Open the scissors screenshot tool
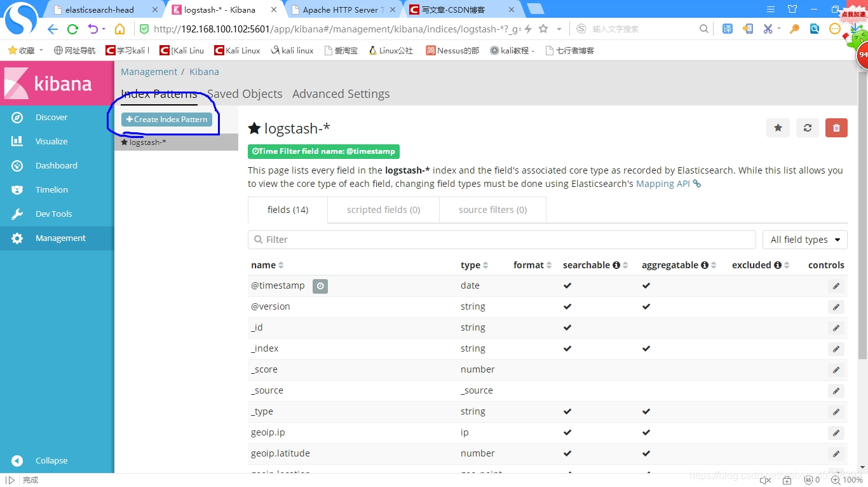The image size is (868, 487). 768,29
